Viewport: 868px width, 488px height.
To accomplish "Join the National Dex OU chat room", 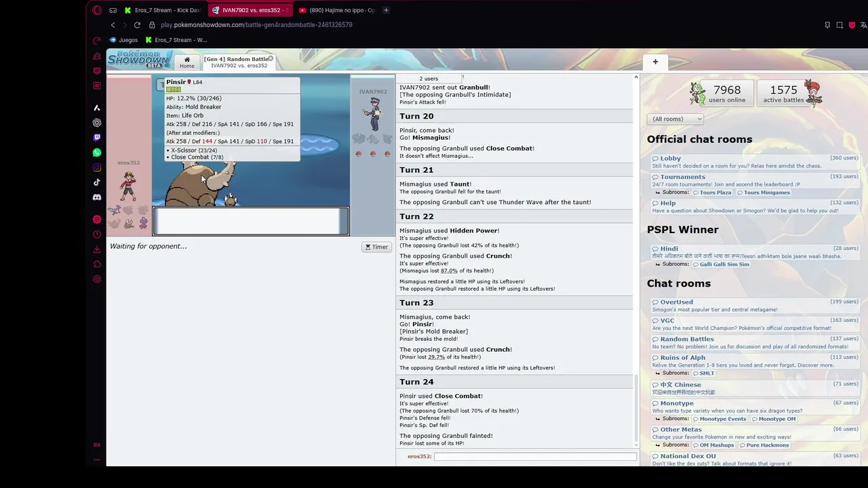I will (x=755, y=460).
